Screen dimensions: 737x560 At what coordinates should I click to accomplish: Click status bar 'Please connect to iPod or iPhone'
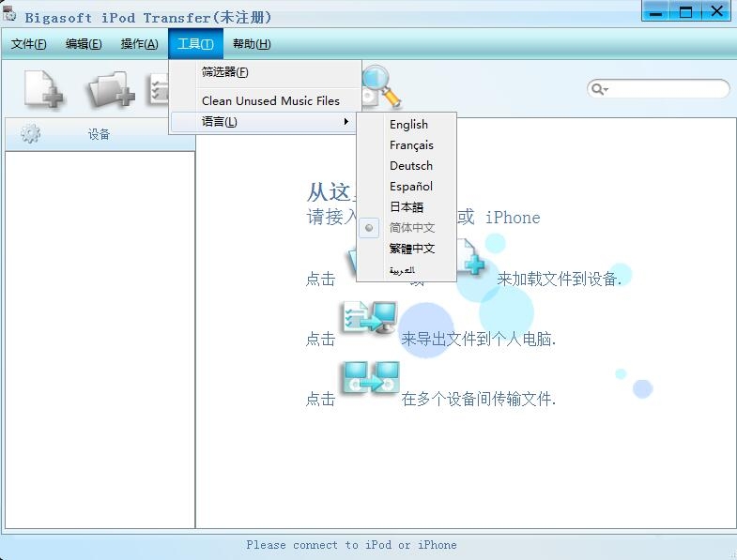[x=351, y=545]
